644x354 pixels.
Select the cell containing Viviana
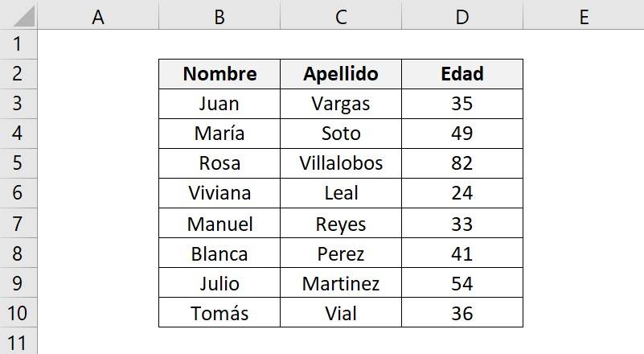click(x=219, y=193)
